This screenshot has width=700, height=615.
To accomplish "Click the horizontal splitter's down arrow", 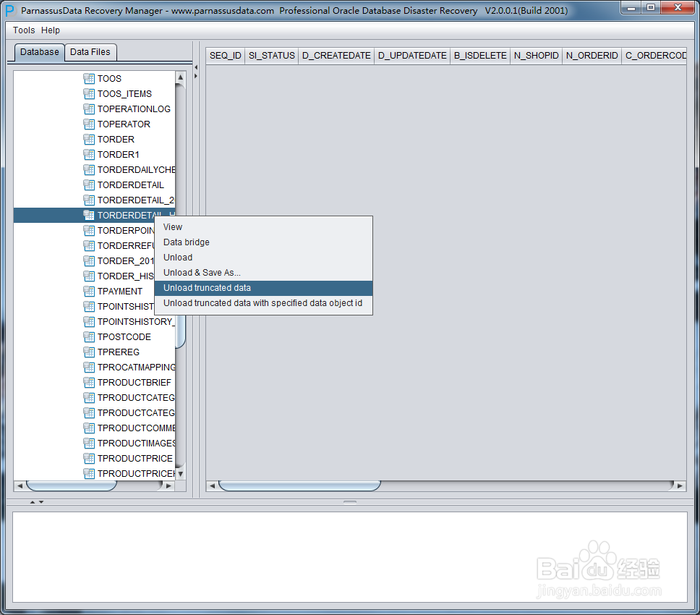I will [x=41, y=502].
